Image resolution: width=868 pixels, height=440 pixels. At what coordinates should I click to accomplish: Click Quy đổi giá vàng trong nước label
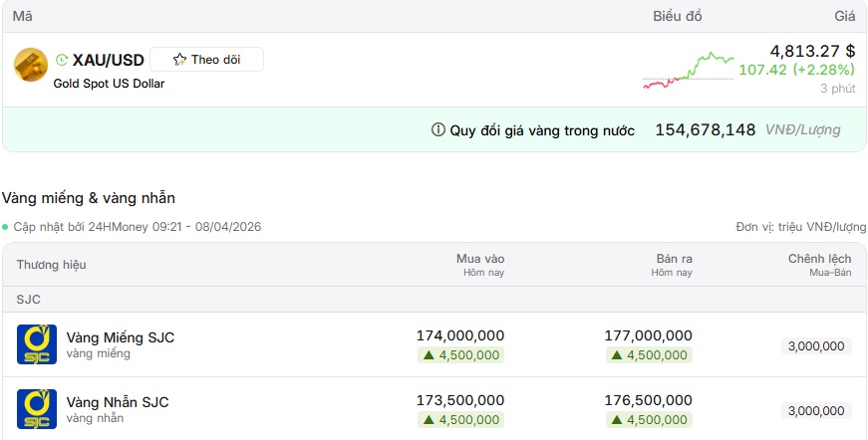pyautogui.click(x=542, y=130)
